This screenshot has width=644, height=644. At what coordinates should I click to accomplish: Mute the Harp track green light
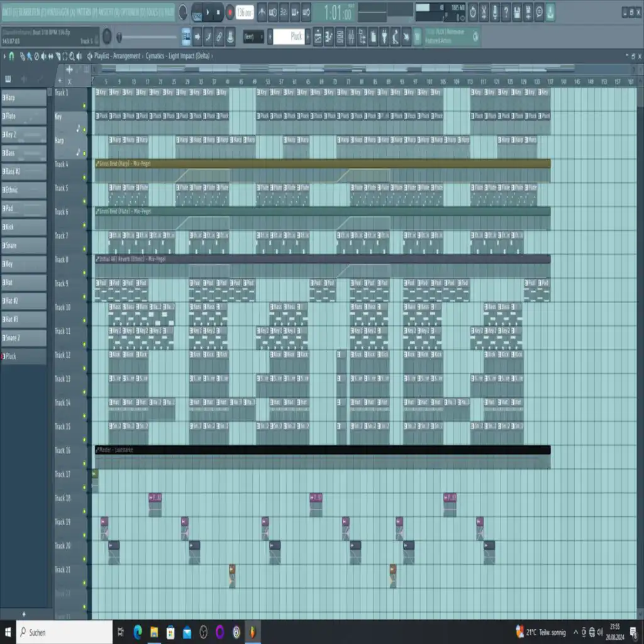pos(85,153)
